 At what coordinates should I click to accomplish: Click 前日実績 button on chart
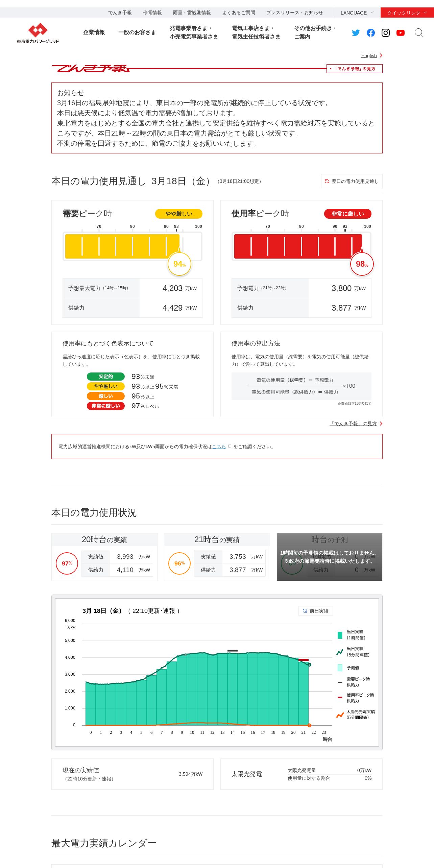click(316, 611)
